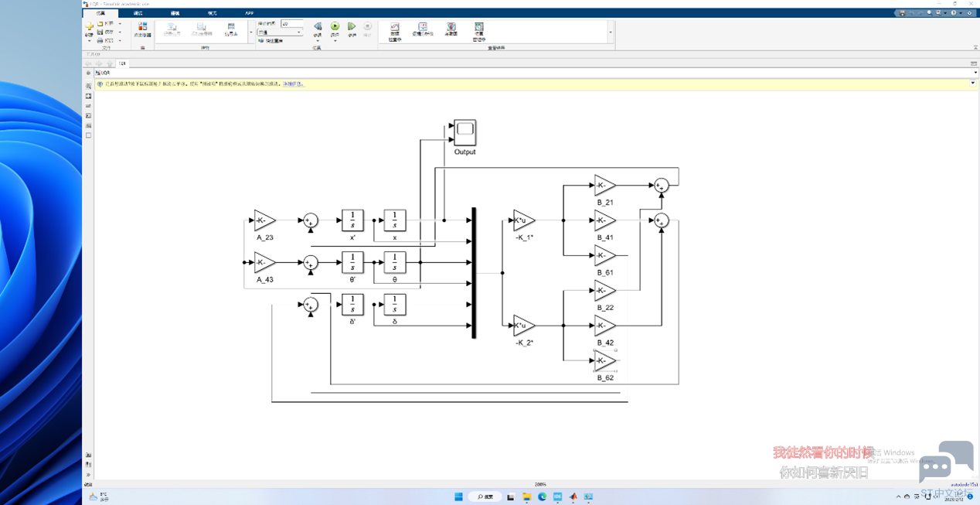Click the Zoom tool in the left palette
This screenshot has height=505, width=980.
pyautogui.click(x=88, y=86)
